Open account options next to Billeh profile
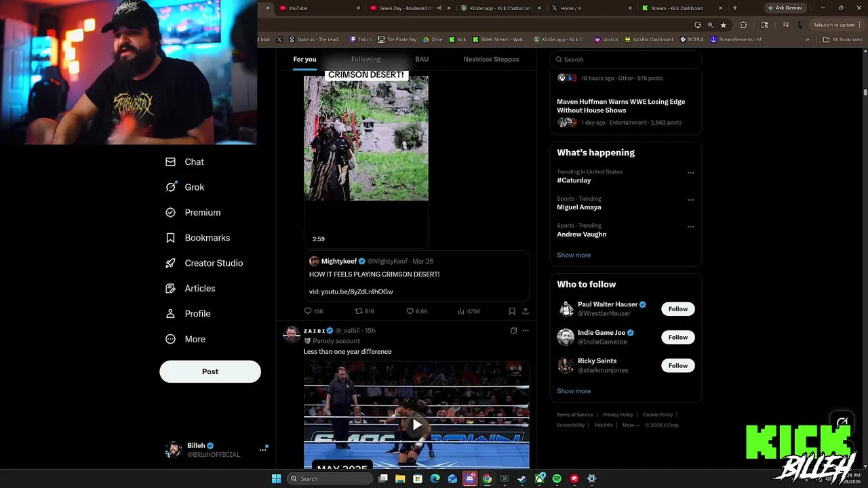 pyautogui.click(x=262, y=449)
